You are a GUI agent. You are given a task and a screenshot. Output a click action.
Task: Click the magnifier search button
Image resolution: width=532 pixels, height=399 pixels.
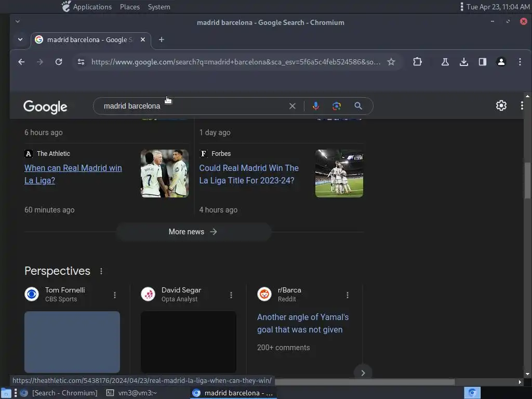[358, 106]
